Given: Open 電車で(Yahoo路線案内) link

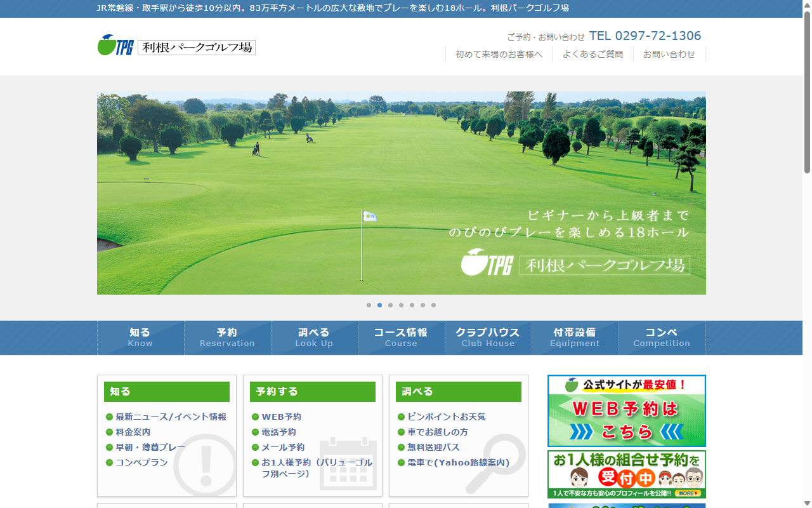Looking at the screenshot, I should 458,463.
